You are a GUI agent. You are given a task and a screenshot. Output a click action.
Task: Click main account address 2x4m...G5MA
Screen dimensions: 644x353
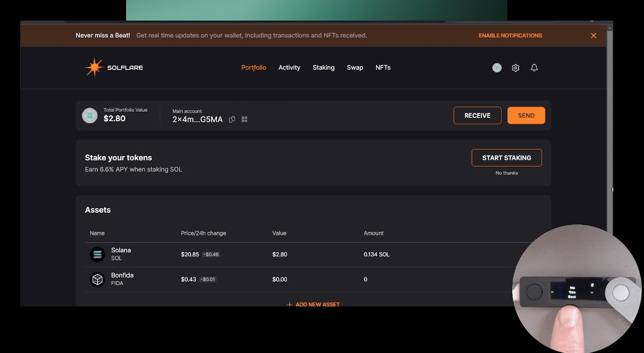[x=197, y=120]
